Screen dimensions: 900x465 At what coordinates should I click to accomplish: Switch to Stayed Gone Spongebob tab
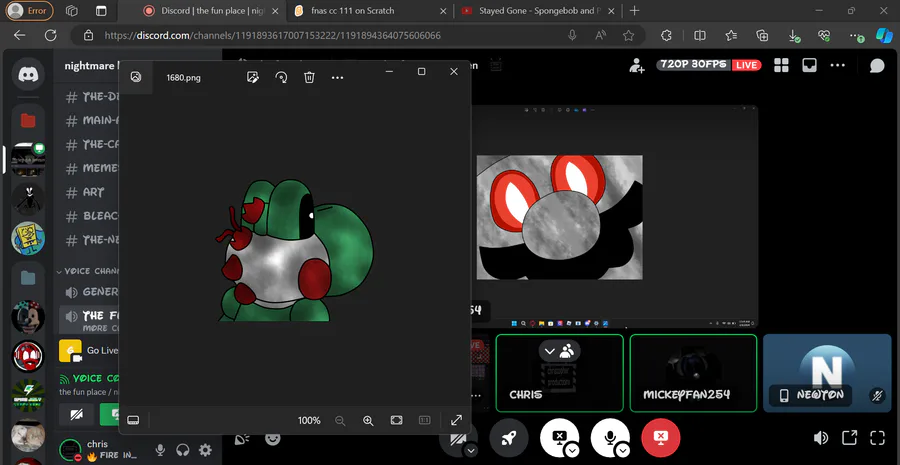pyautogui.click(x=538, y=10)
